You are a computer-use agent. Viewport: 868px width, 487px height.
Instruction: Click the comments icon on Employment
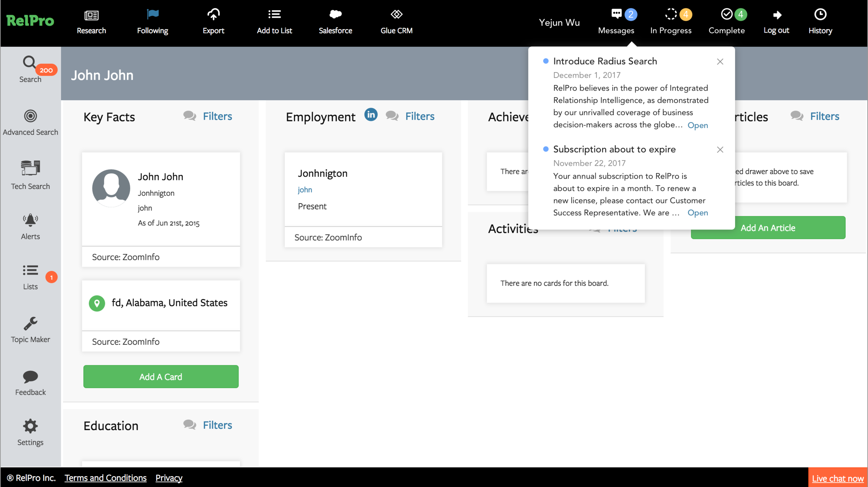[x=392, y=116]
